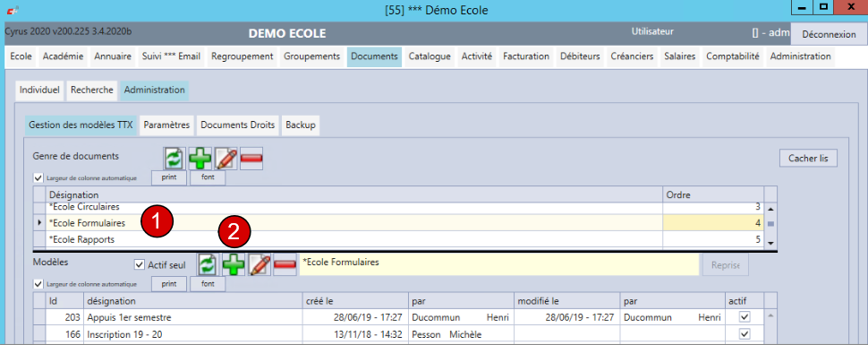Open the Ecole menu tab

[x=21, y=56]
